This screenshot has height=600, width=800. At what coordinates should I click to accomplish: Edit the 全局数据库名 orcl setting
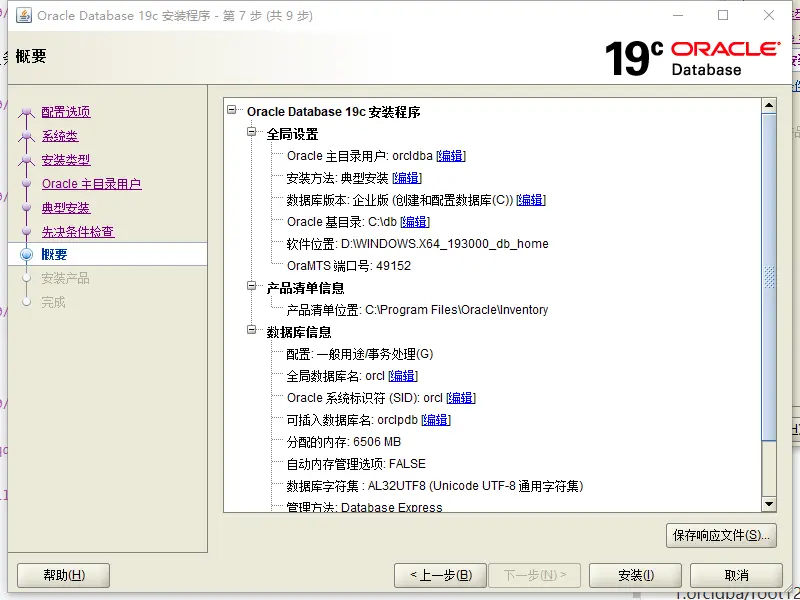(403, 376)
